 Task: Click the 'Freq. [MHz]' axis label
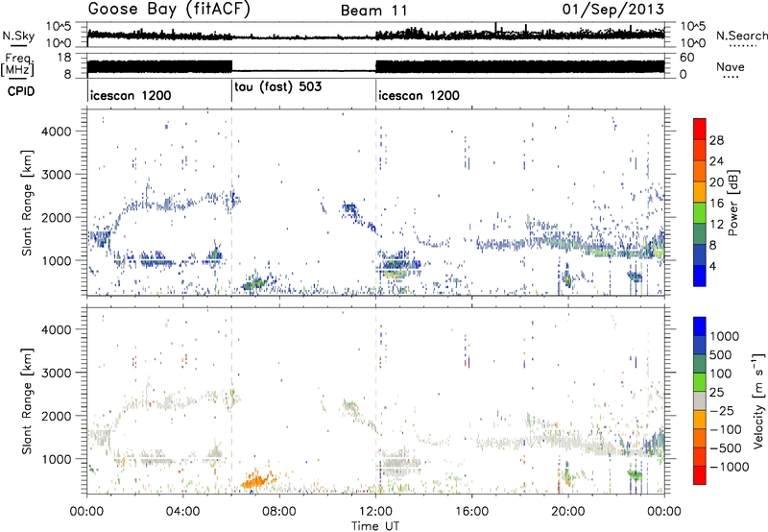[x=18, y=65]
